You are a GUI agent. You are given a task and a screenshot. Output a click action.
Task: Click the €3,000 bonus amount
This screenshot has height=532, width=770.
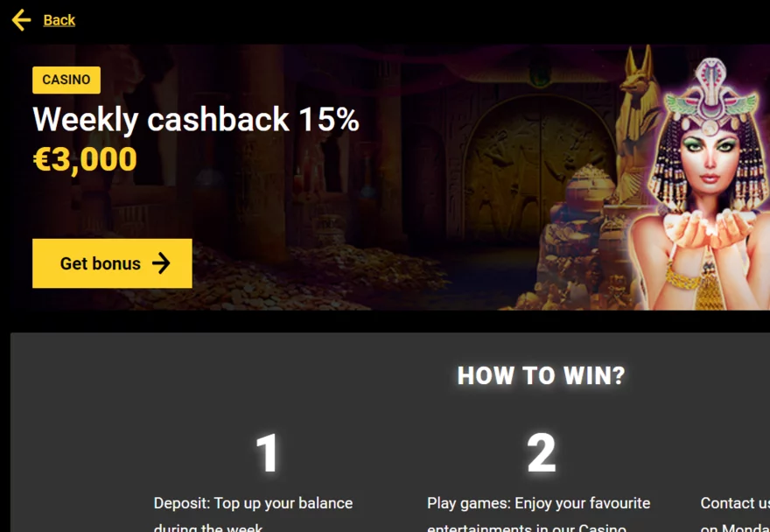point(85,159)
